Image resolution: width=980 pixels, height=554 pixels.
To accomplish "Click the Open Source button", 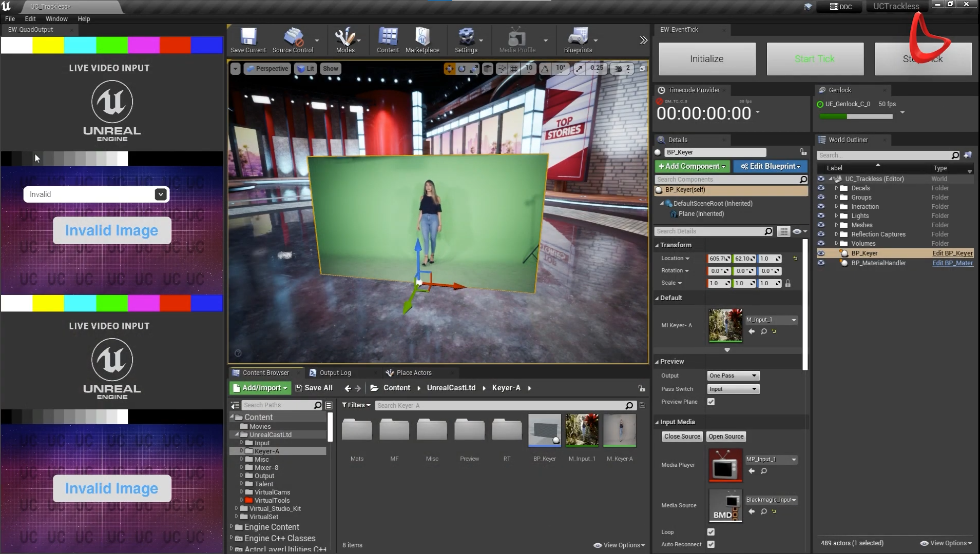I will 726,437.
